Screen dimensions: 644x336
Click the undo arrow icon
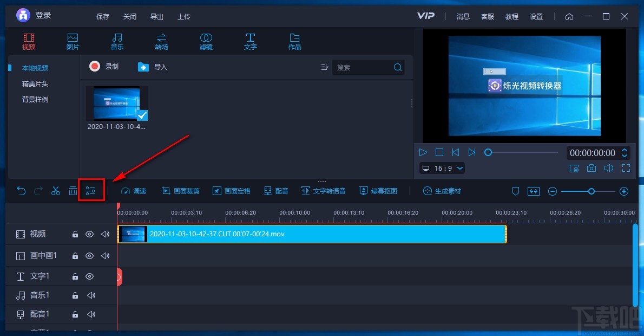tap(21, 191)
